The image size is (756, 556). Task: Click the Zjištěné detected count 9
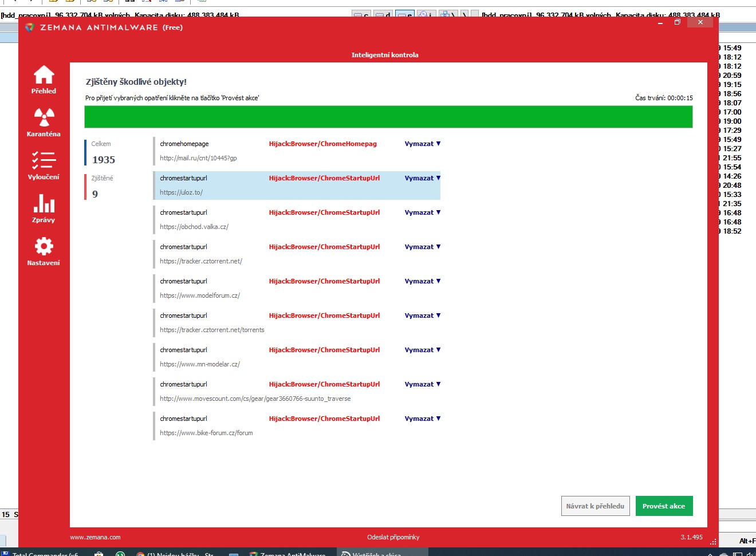tap(95, 194)
